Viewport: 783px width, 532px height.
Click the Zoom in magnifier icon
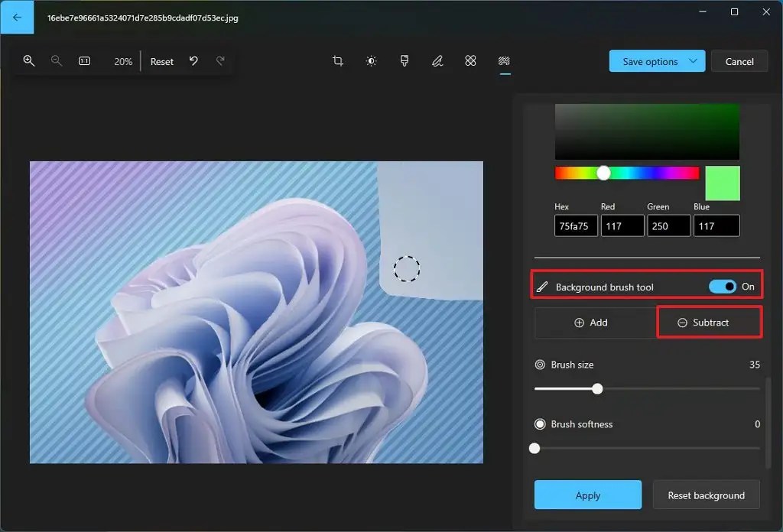pos(29,61)
